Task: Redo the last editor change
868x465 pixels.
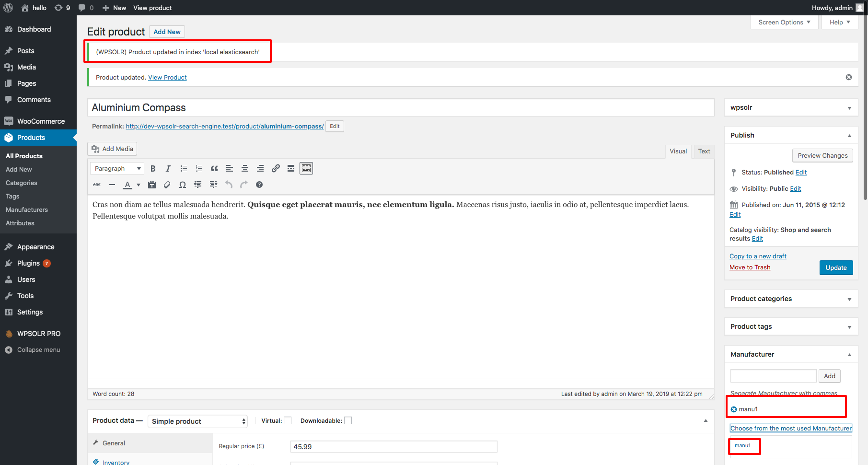Action: click(244, 185)
